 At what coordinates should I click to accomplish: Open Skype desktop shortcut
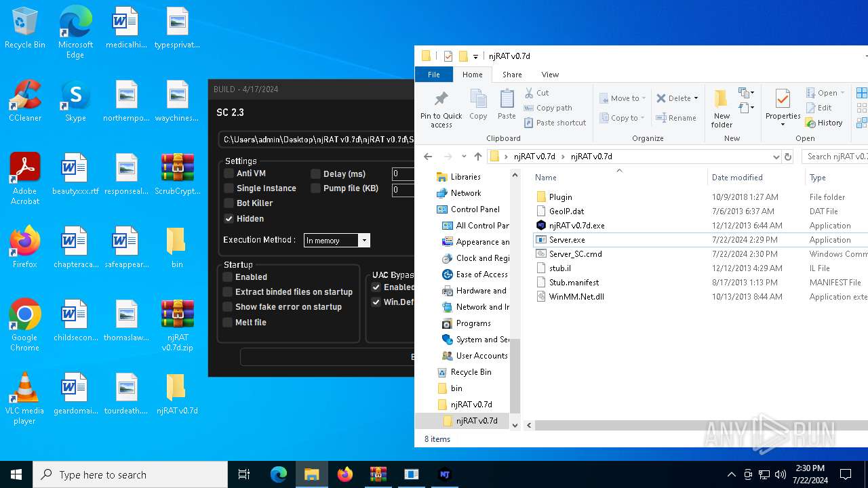[75, 101]
